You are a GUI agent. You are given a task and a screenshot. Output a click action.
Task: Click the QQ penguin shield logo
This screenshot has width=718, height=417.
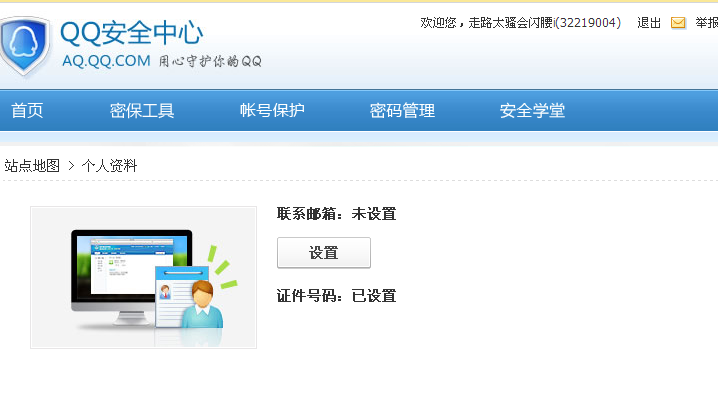pyautogui.click(x=24, y=46)
